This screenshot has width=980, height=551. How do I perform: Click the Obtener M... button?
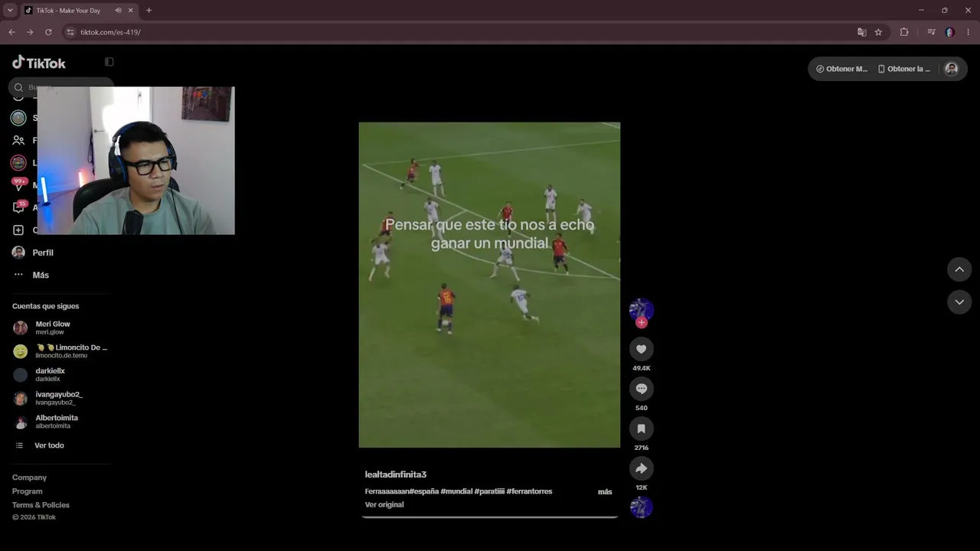click(x=841, y=69)
